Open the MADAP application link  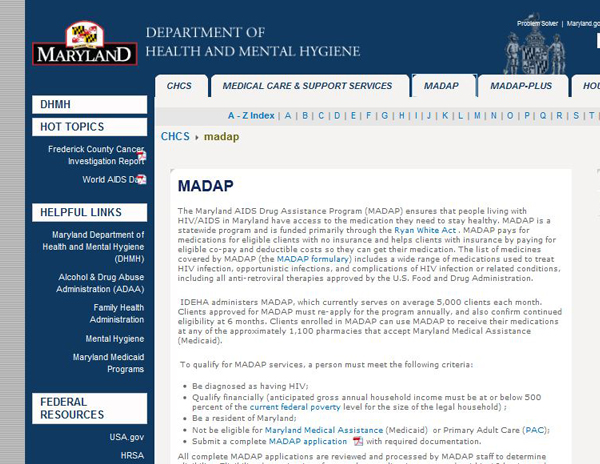(308, 441)
